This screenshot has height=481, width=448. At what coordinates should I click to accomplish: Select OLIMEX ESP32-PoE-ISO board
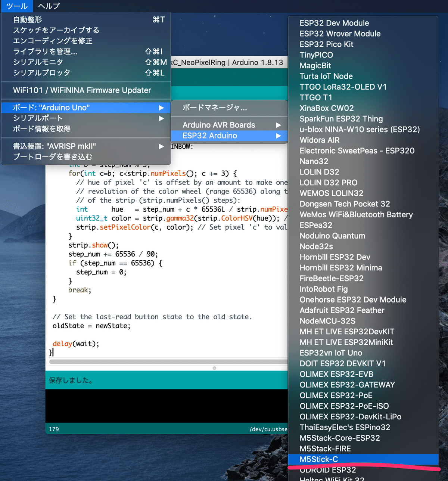click(x=363, y=406)
